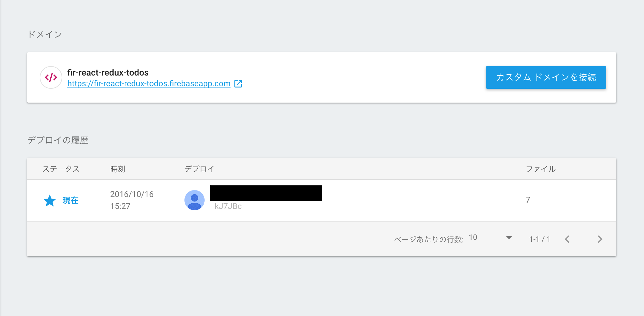644x316 pixels.
Task: Open the external link icon next to the URL
Action: pos(239,83)
